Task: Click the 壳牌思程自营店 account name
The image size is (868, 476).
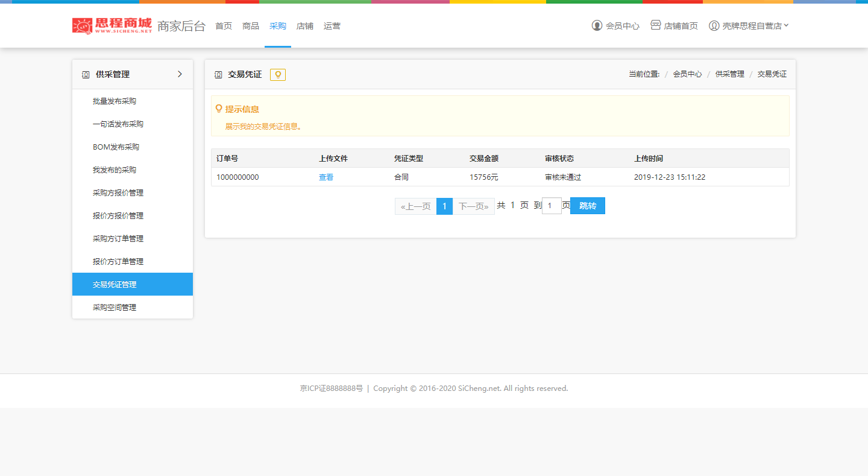Action: 752,26
